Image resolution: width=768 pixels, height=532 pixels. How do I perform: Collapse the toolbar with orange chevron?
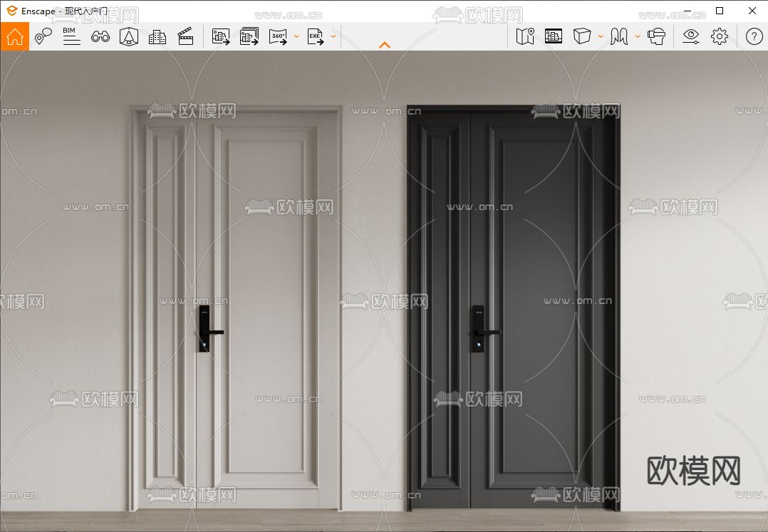click(385, 45)
